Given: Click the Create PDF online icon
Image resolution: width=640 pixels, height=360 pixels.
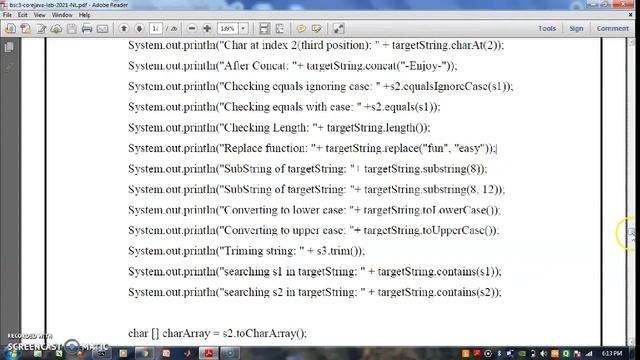Looking at the screenshot, I should [26, 29].
